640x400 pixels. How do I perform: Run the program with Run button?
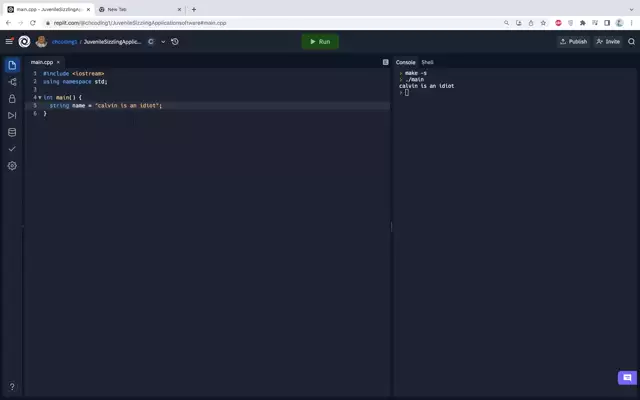(320, 42)
